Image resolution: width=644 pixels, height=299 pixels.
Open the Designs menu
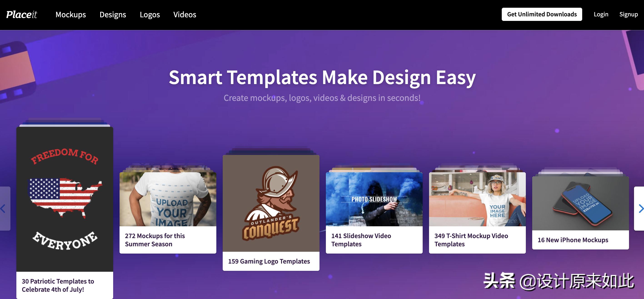click(113, 15)
